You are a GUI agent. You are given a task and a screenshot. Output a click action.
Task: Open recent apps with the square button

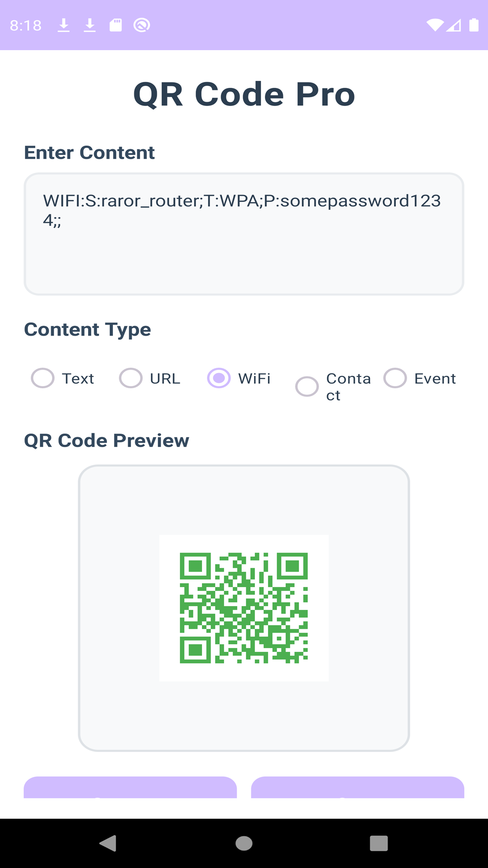[x=379, y=843]
